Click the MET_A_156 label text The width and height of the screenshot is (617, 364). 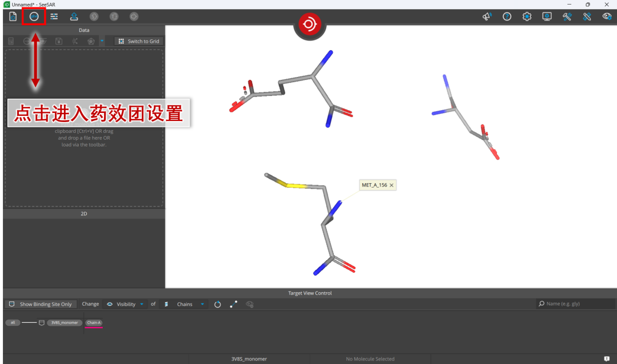374,185
